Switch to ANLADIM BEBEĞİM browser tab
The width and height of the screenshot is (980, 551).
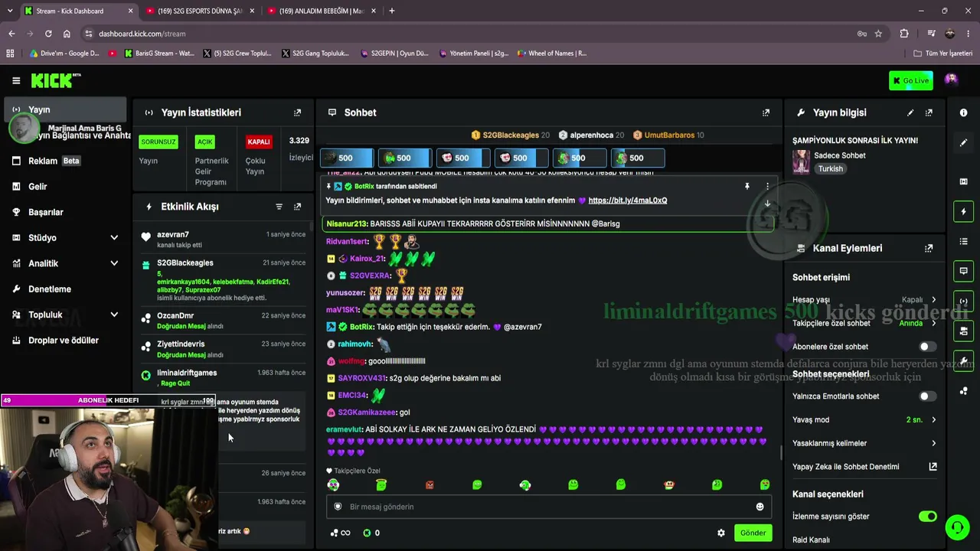click(320, 11)
